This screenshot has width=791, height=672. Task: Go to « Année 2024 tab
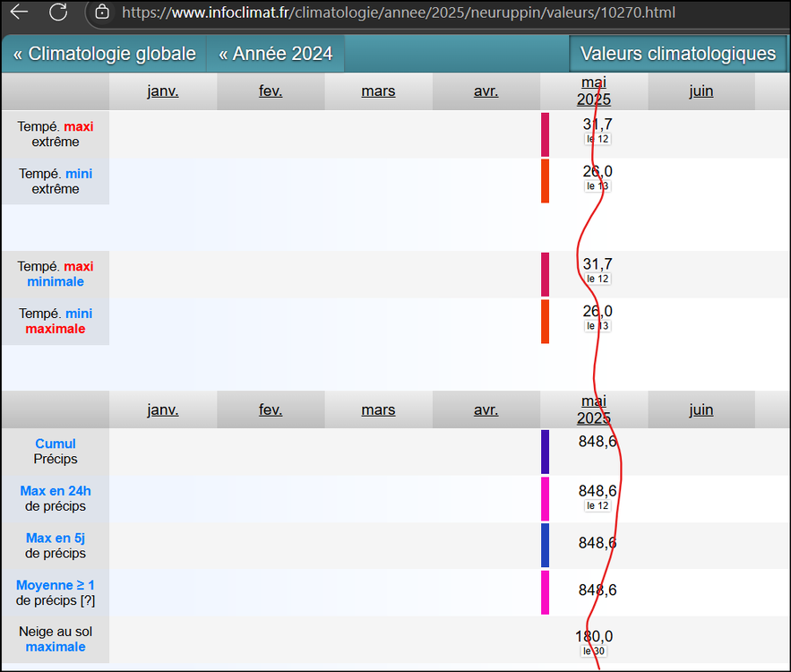click(x=275, y=54)
